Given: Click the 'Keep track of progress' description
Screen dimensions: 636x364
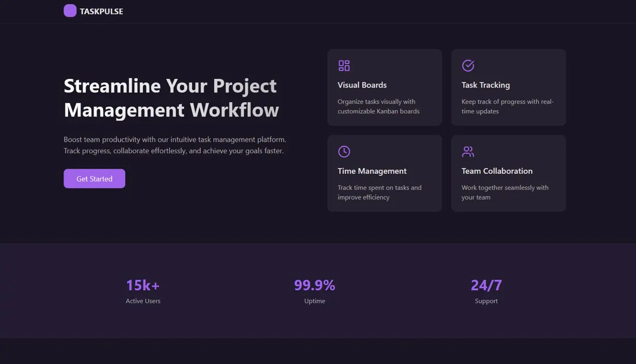Looking at the screenshot, I should coord(507,106).
